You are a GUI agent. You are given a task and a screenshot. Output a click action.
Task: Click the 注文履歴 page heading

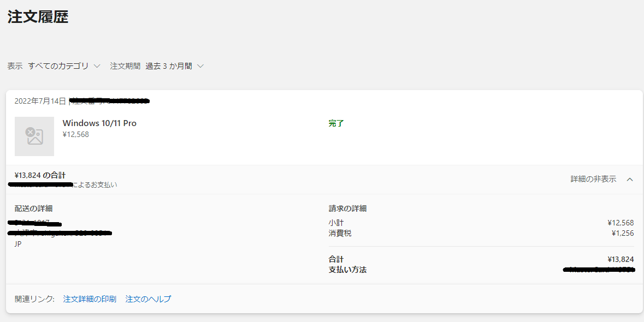coord(38,17)
